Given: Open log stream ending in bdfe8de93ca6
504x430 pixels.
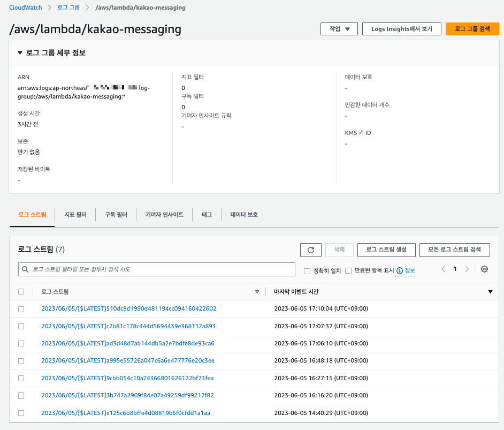Looking at the screenshot, I should 128,343.
